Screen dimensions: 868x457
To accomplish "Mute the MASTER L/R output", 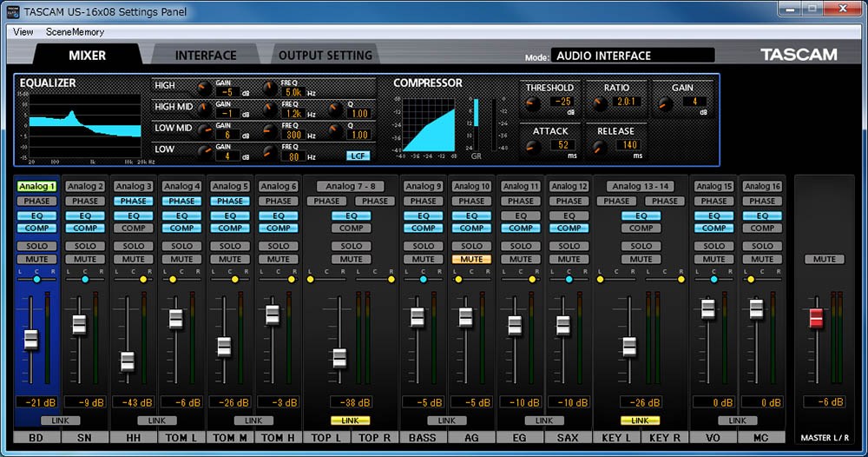I will tap(824, 259).
